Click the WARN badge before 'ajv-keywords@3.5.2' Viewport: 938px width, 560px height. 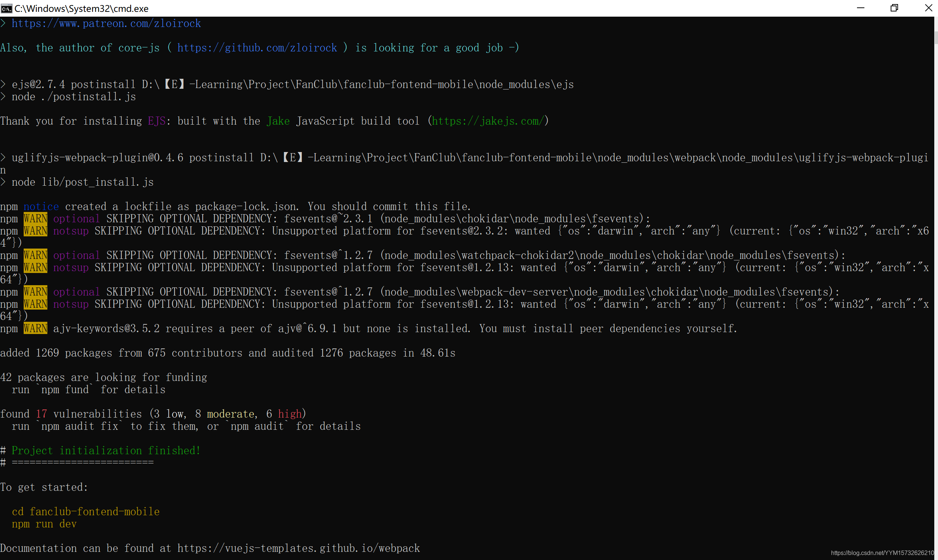[36, 328]
